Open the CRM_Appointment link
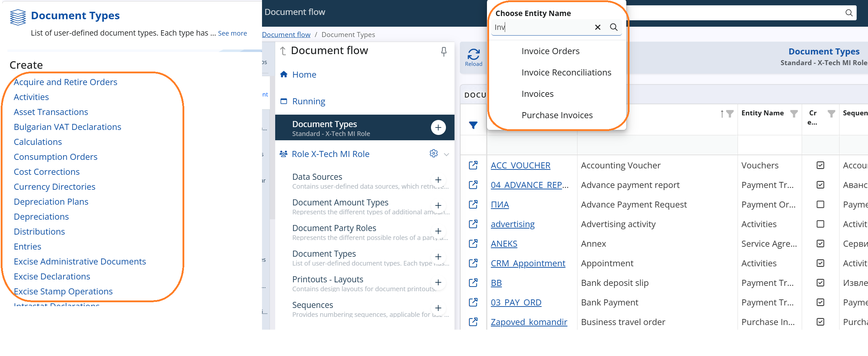This screenshot has width=868, height=356. tap(528, 263)
